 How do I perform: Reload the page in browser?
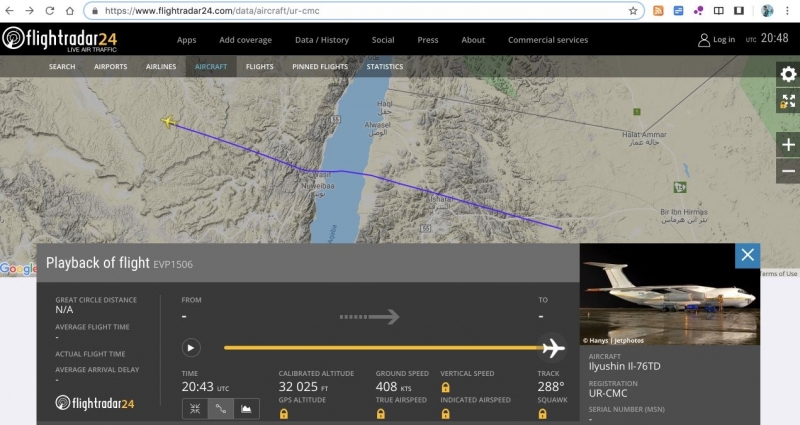[69, 11]
